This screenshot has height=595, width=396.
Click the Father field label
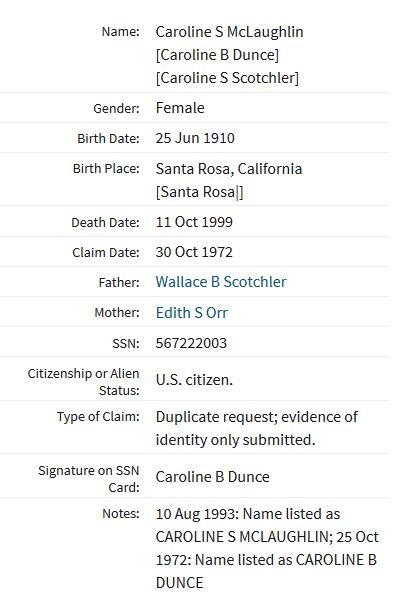pyautogui.click(x=119, y=282)
